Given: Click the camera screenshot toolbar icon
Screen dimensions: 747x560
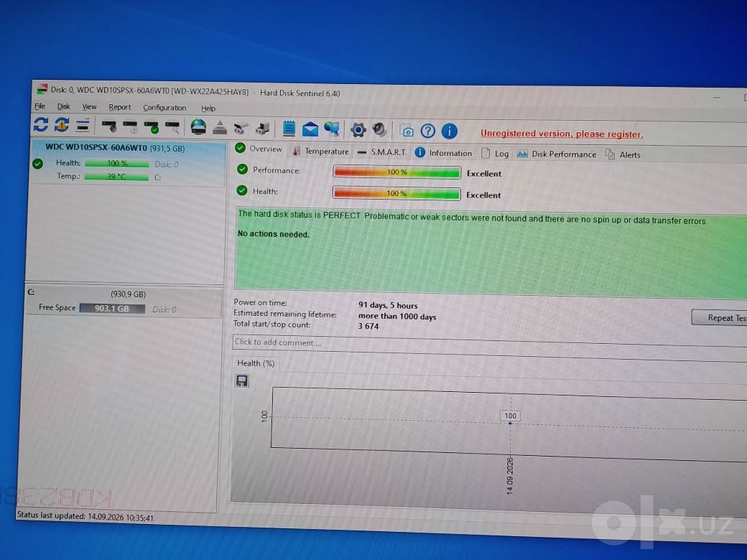Looking at the screenshot, I should [x=407, y=130].
